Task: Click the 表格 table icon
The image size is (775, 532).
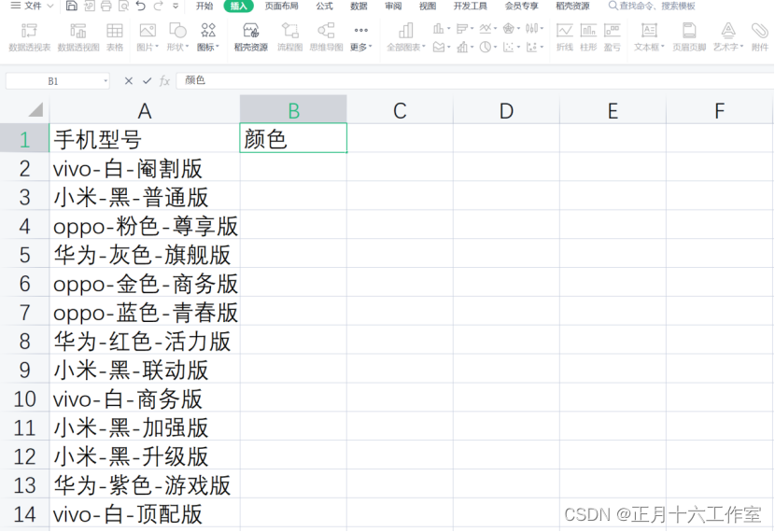Action: click(115, 37)
